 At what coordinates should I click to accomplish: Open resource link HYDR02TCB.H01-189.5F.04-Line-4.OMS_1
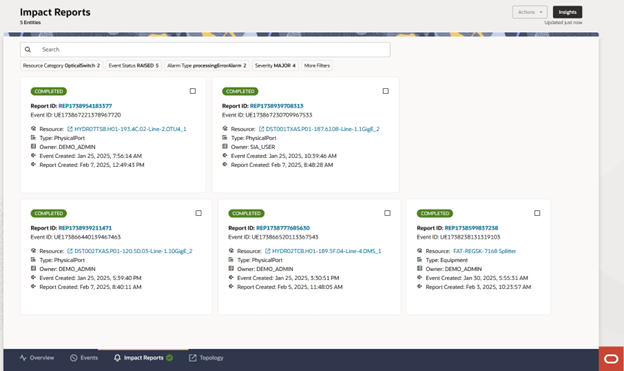coord(326,251)
